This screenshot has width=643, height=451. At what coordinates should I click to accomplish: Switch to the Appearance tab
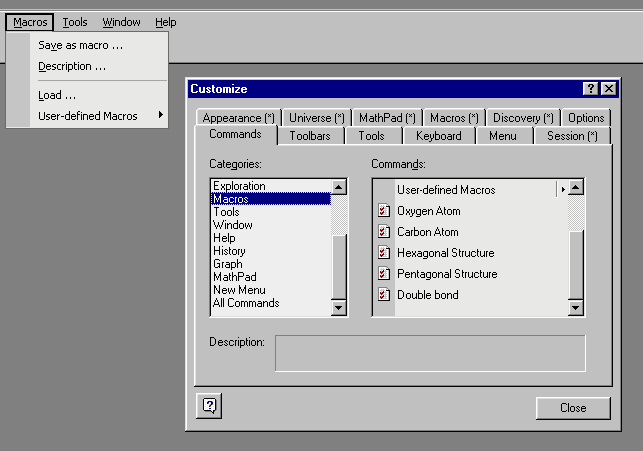click(x=238, y=118)
